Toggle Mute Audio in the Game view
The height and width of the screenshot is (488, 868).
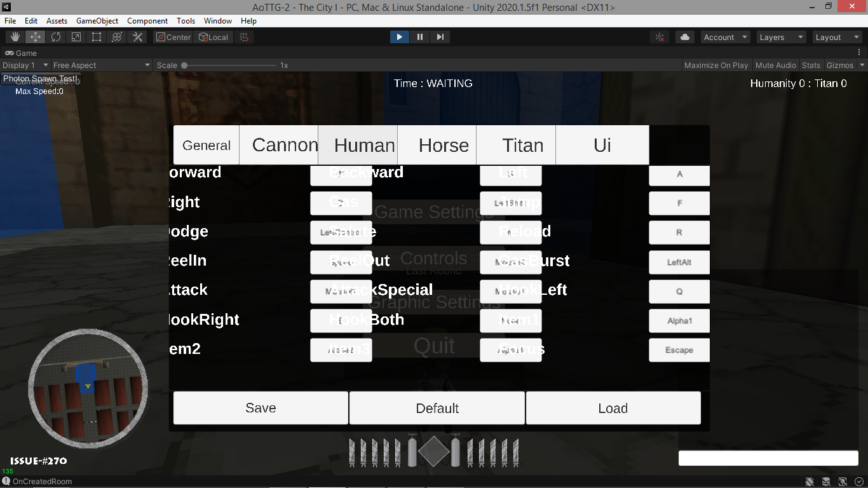click(x=775, y=65)
